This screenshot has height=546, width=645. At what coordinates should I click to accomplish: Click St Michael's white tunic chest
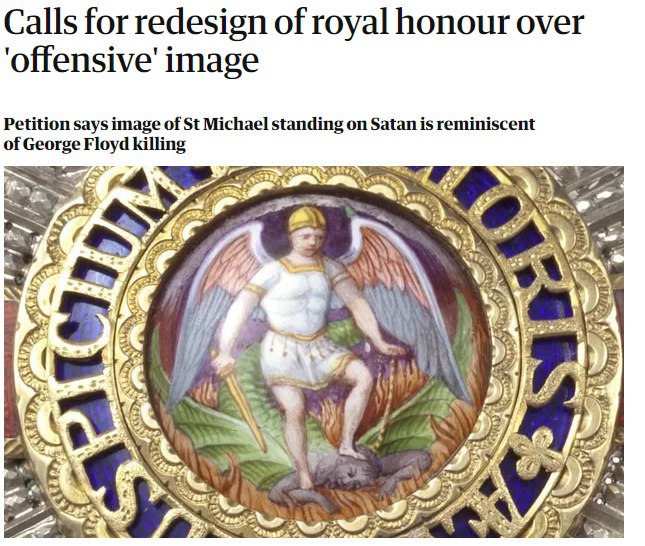click(300, 294)
